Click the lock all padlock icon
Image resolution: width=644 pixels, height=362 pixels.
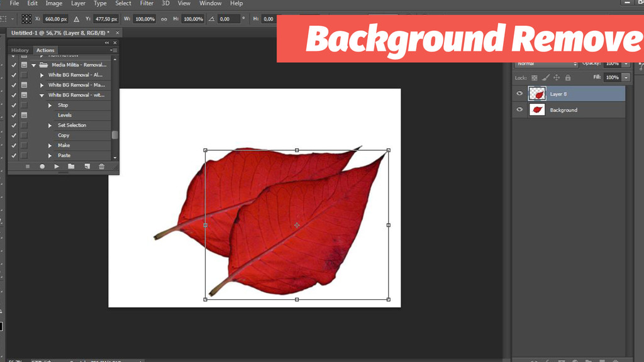[x=568, y=78]
